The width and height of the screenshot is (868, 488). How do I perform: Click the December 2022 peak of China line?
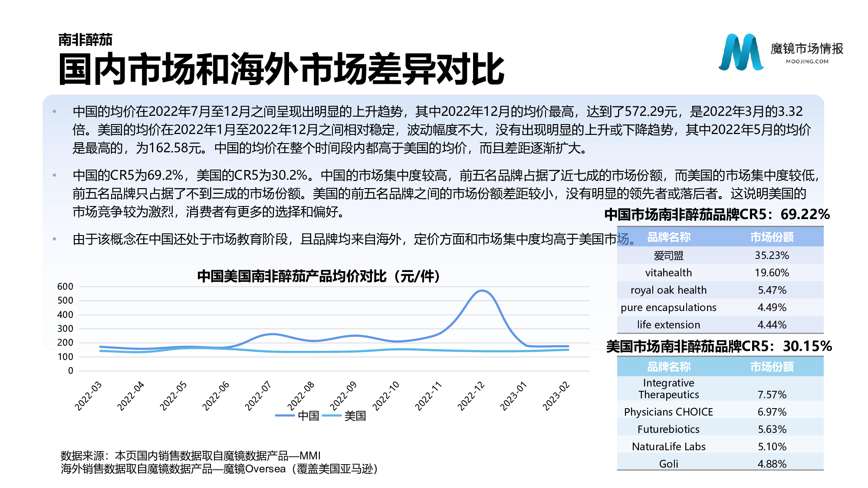point(482,291)
